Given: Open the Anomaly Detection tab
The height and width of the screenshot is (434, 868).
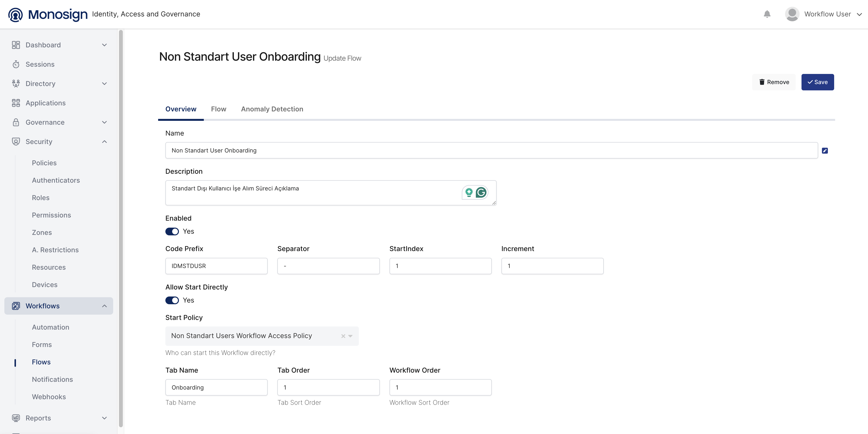Looking at the screenshot, I should [272, 109].
